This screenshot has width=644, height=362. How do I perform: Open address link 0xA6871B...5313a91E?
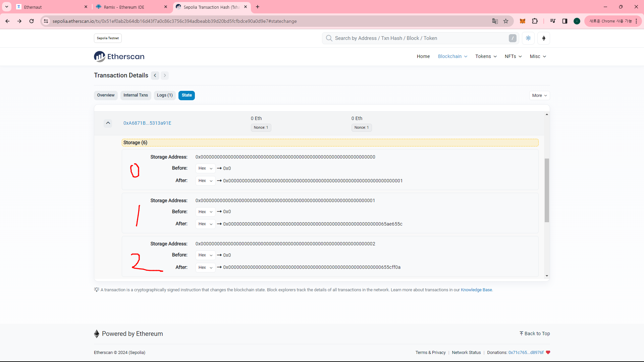coord(147,123)
